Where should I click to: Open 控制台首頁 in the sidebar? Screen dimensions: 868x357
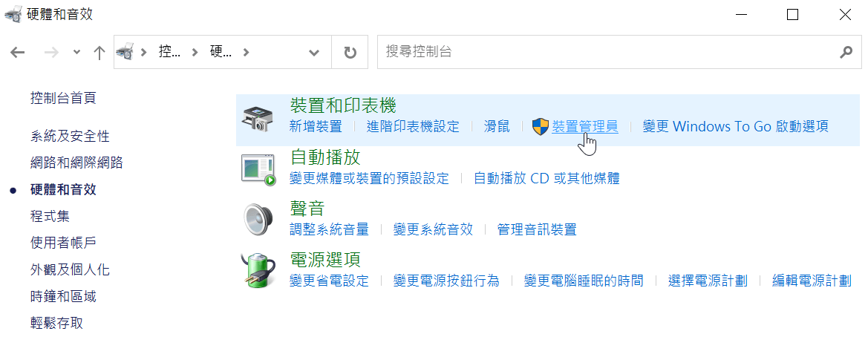pos(63,99)
